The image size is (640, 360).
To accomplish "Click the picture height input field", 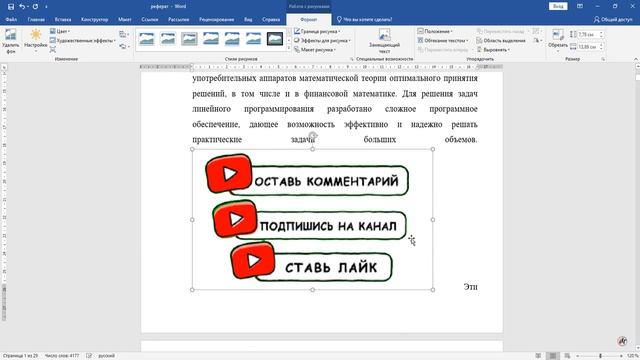I will point(588,35).
